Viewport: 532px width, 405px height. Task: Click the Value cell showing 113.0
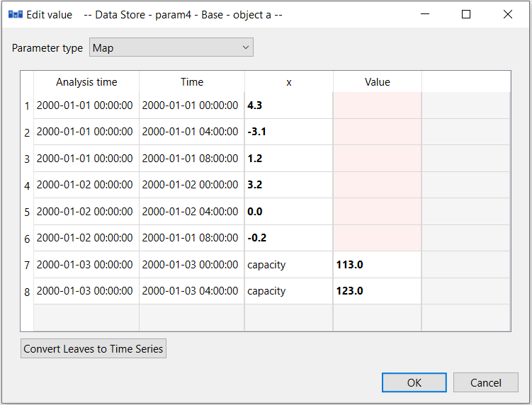click(x=378, y=265)
